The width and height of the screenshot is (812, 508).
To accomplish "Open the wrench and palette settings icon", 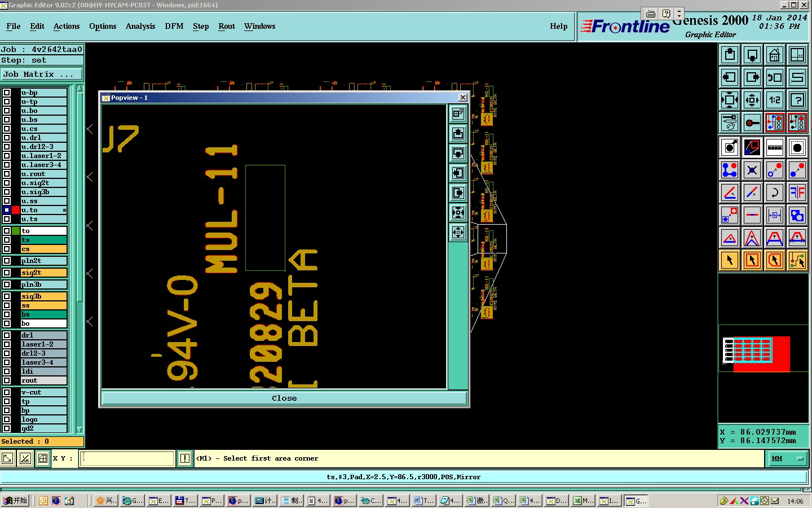I will (x=730, y=122).
